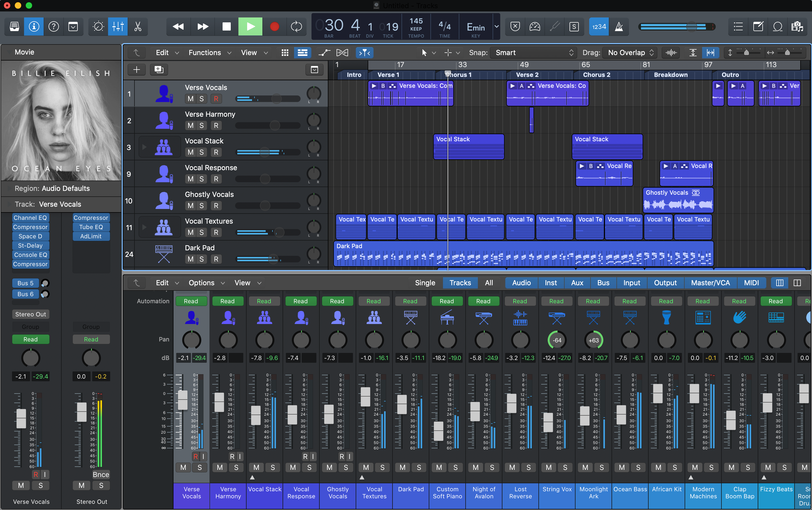Screen dimensions: 812x510
Task: Open the Media Browser icon
Action: (x=797, y=26)
